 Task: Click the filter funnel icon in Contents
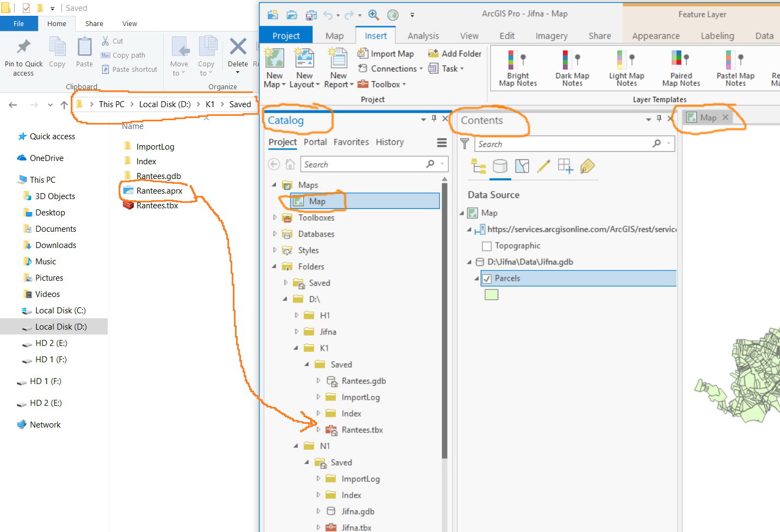click(465, 144)
